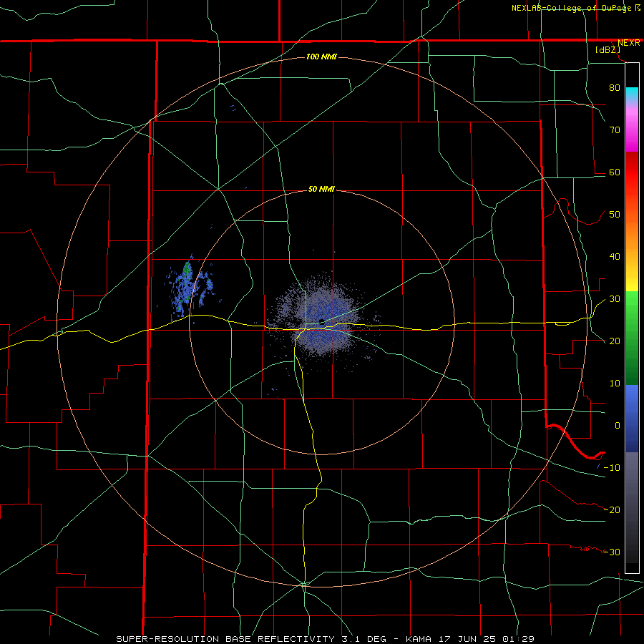
Task: Click the green reflectivity echo west of the radar
Action: pos(187,268)
